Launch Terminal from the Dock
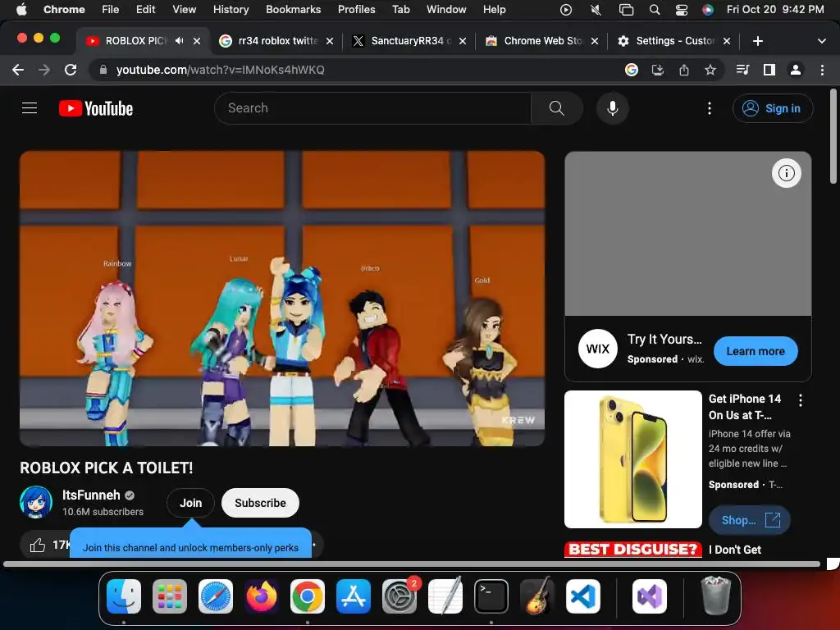The height and width of the screenshot is (630, 840). (x=491, y=596)
